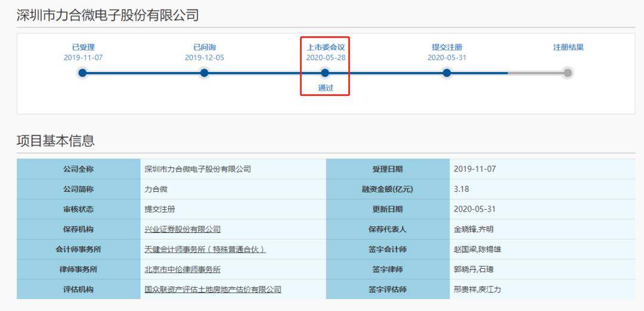The width and height of the screenshot is (644, 311).
Task: Select the 已受理 stage label
Action: point(83,47)
